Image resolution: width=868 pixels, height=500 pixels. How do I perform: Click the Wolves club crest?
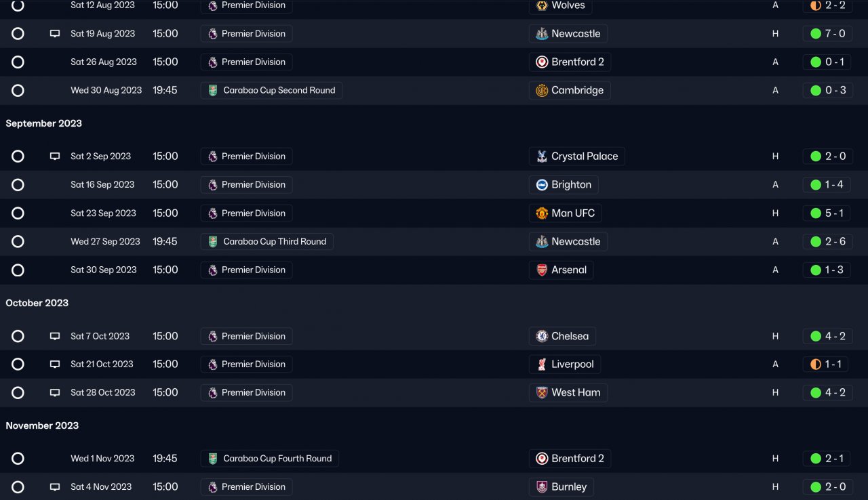click(x=542, y=5)
